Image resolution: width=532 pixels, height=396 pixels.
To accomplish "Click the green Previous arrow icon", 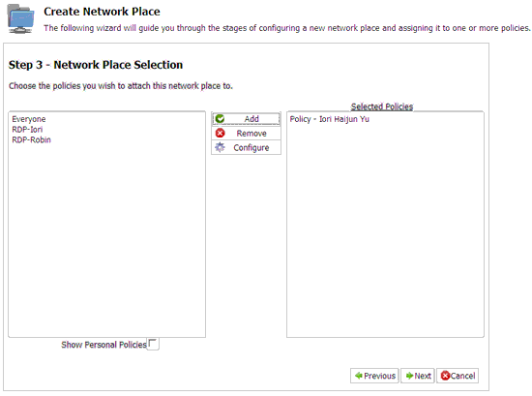I will [x=358, y=376].
